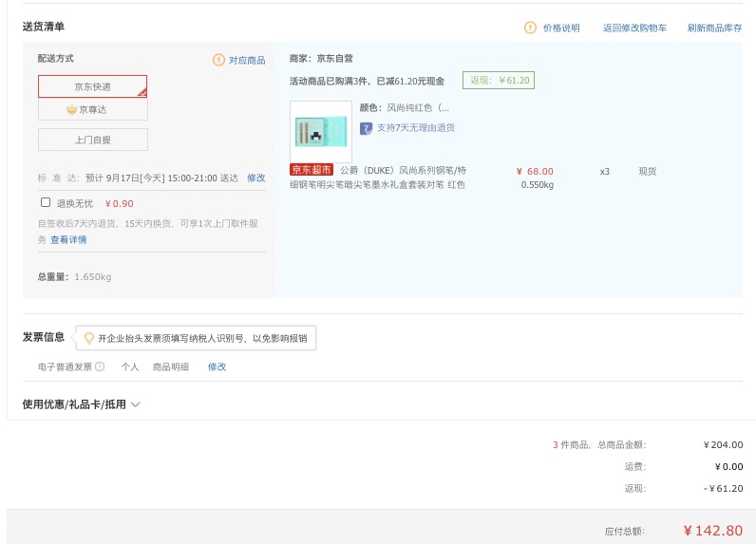The width and height of the screenshot is (756, 544).
Task: Click the 京东超市 red tag
Action: (312, 170)
